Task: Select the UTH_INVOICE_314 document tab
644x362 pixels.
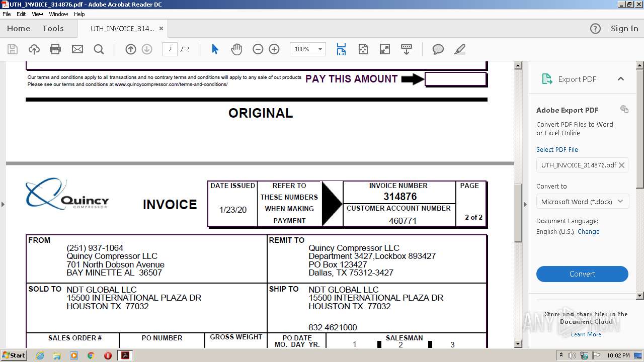Action: click(x=122, y=29)
